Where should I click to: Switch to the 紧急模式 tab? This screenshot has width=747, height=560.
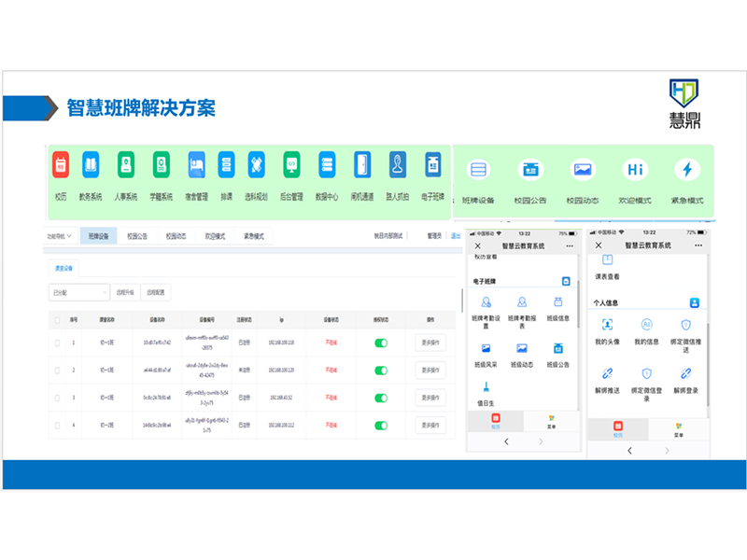click(254, 236)
